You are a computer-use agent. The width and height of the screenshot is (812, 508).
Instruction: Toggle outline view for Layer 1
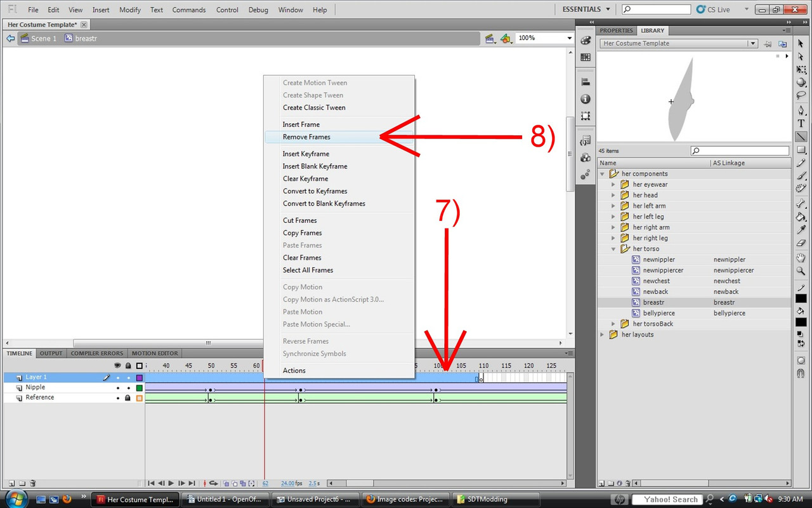tap(140, 378)
